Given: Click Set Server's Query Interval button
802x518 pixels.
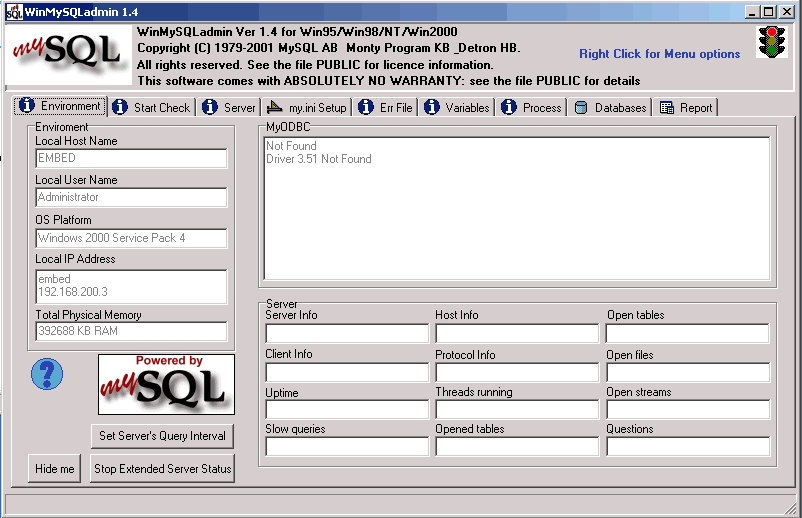Looking at the screenshot, I should 163,436.
